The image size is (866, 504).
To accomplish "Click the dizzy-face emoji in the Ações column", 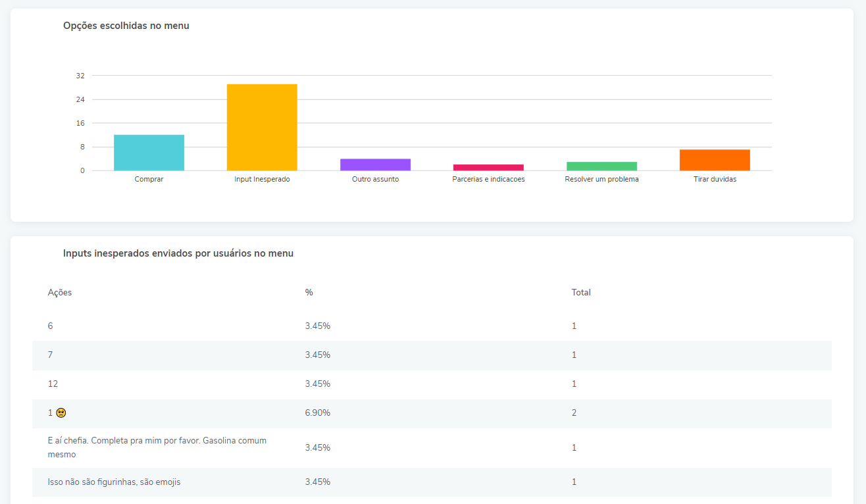I will [61, 413].
